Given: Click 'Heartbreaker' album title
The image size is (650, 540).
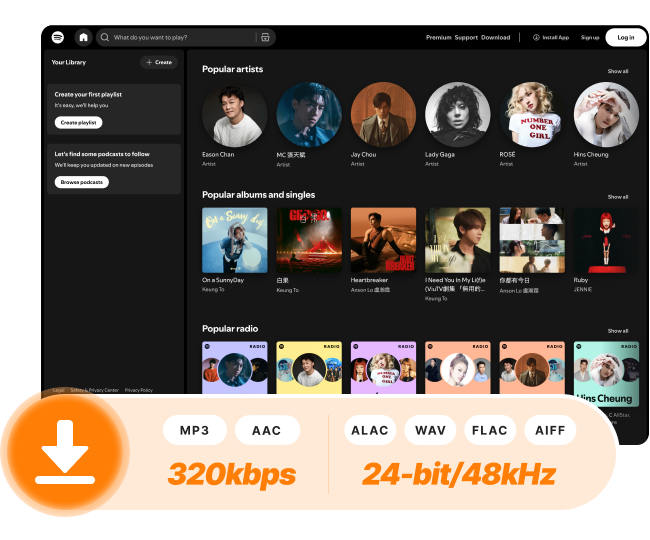Looking at the screenshot, I should [x=369, y=280].
